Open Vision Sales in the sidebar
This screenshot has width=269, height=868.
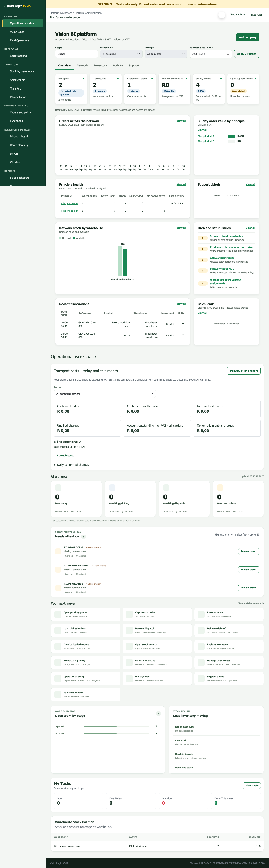[x=23, y=32]
